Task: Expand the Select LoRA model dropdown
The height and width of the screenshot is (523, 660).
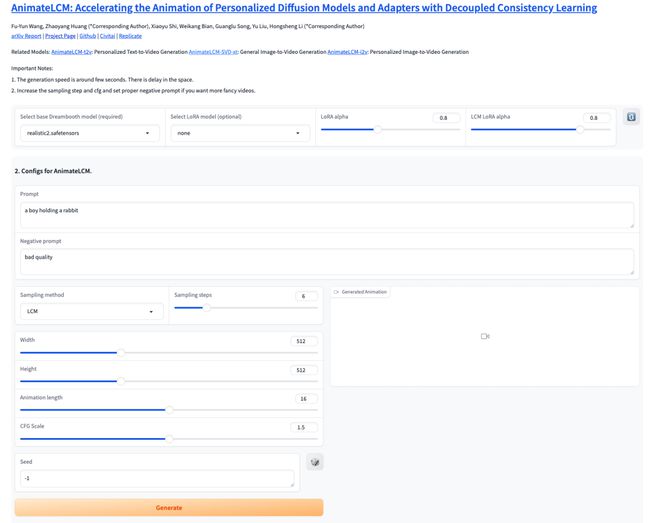Action: [239, 133]
